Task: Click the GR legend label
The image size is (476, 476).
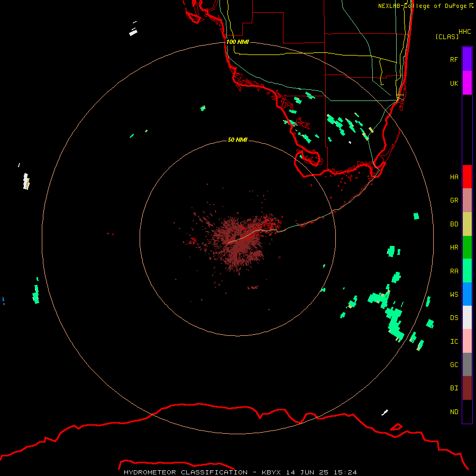Action: coord(454,200)
